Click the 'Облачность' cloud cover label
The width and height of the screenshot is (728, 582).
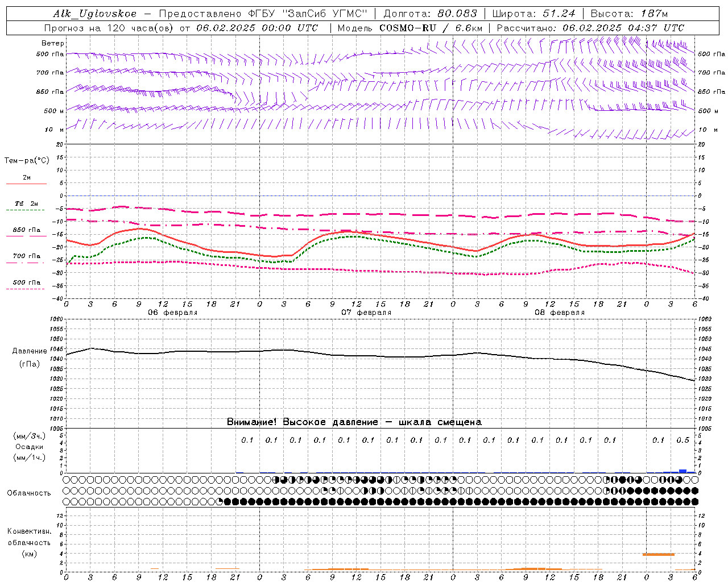point(28,493)
